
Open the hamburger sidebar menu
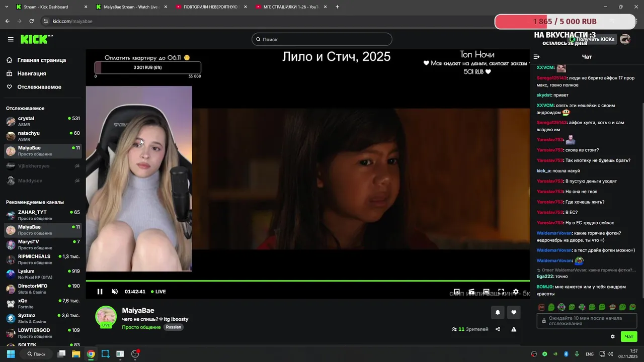tap(11, 39)
